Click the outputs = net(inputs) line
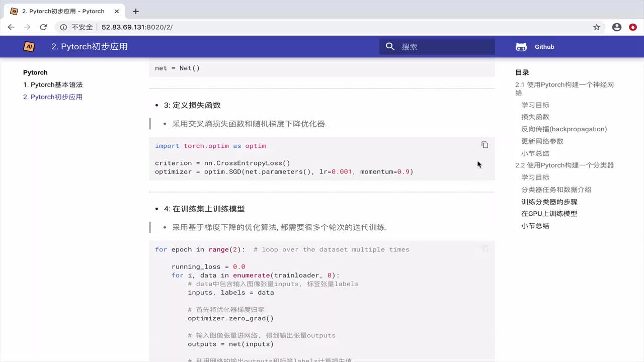644x362 pixels. coord(231,344)
